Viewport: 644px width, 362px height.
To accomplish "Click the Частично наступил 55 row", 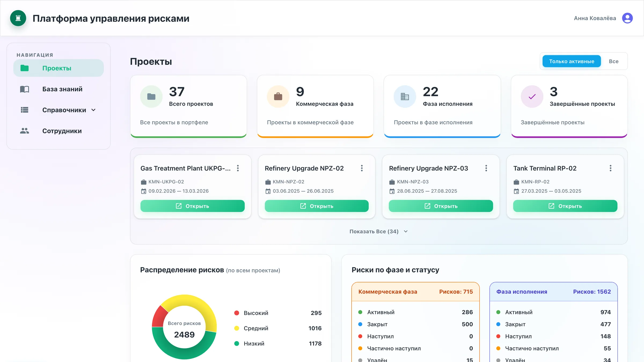I will (x=554, y=348).
